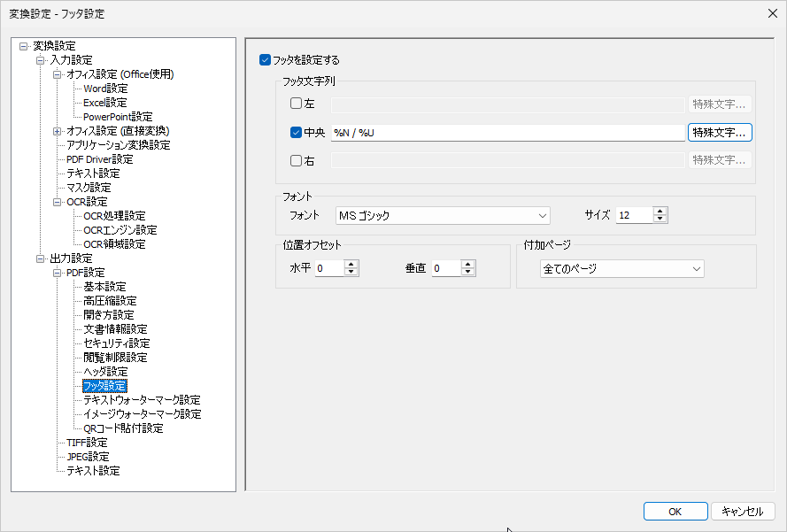This screenshot has width=787, height=532.
Task: Enable the 左 footer text checkbox
Action: (x=297, y=104)
